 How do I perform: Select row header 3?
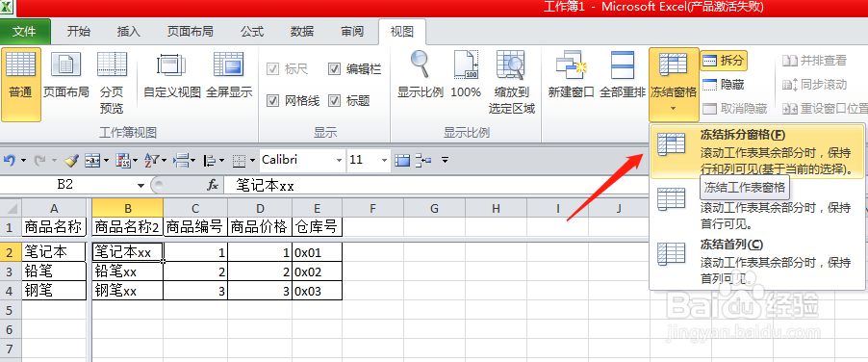coord(10,271)
